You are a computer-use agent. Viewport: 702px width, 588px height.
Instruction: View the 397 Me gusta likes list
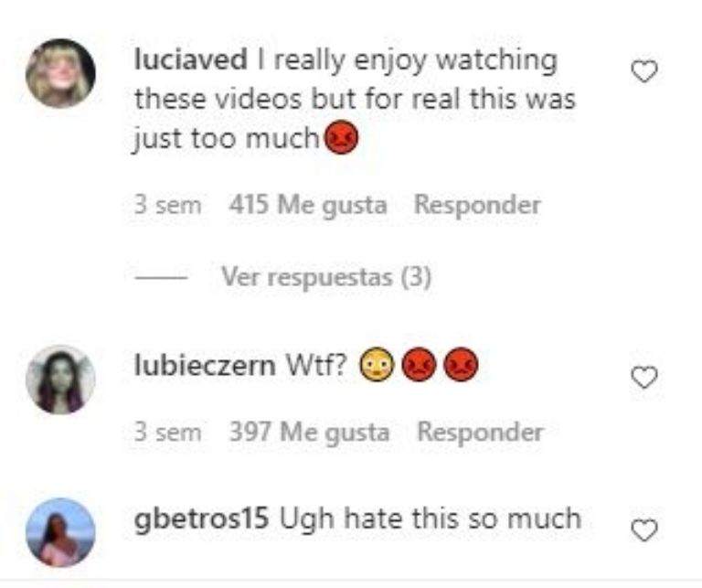pos(309,433)
